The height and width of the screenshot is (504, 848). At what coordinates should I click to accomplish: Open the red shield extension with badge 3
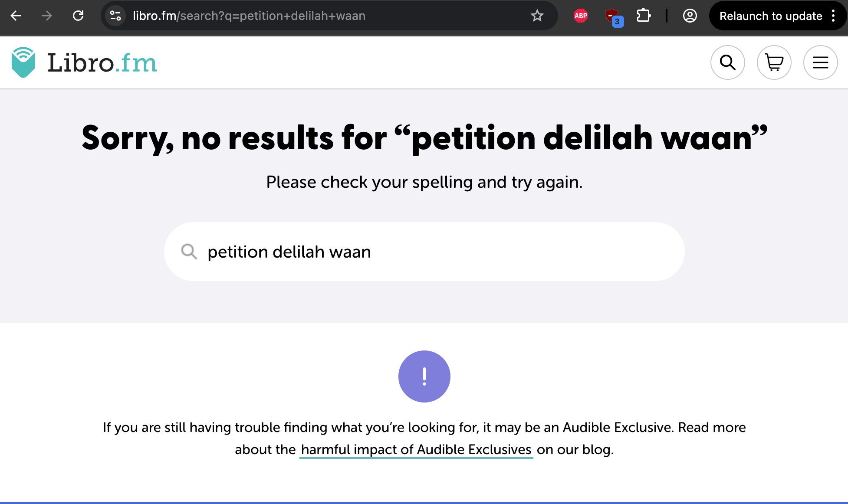[x=612, y=17]
